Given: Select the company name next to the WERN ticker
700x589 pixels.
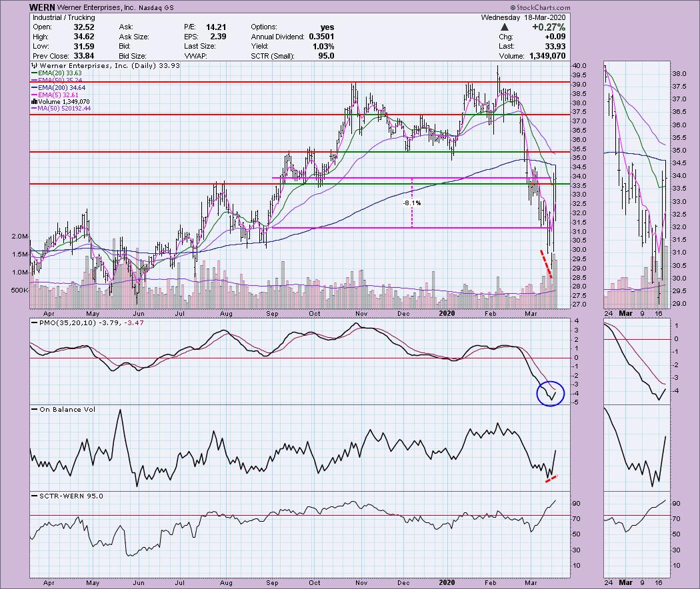Looking at the screenshot, I should 98,7.
